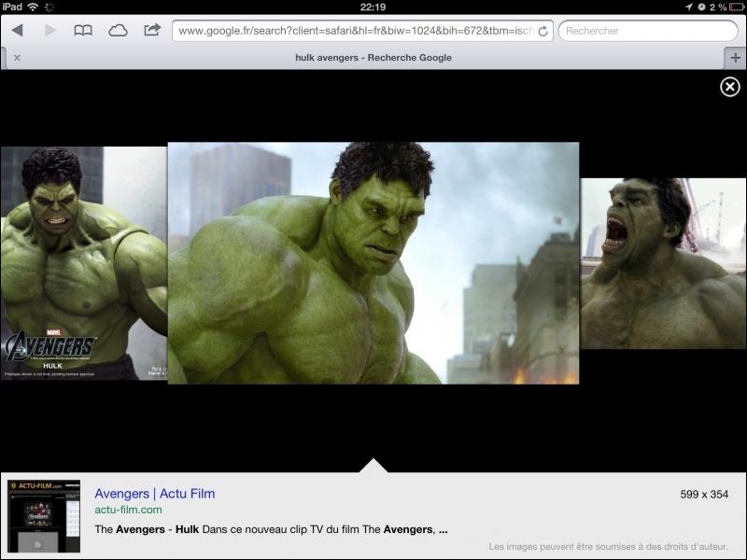Tap the copyright notice 'Les images peuvent être soumises'
Viewport: 747px width, 560px height.
click(609, 547)
